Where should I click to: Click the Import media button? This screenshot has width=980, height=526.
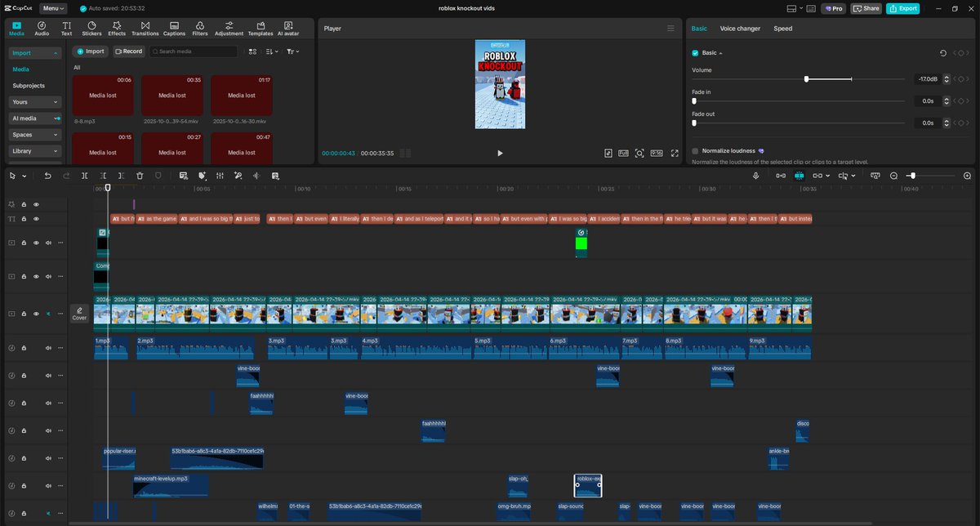click(91, 51)
